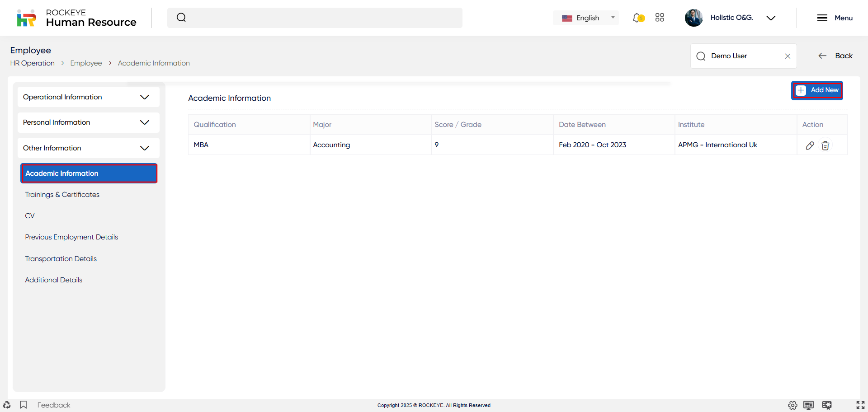Open Previous Employment Details

[x=71, y=237]
